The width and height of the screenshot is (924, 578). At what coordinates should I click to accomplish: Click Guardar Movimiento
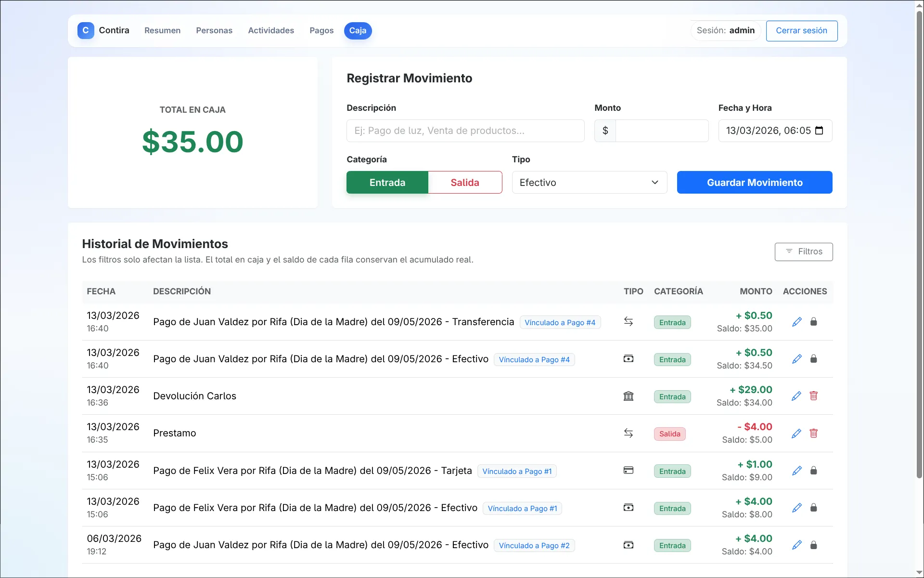pos(754,182)
